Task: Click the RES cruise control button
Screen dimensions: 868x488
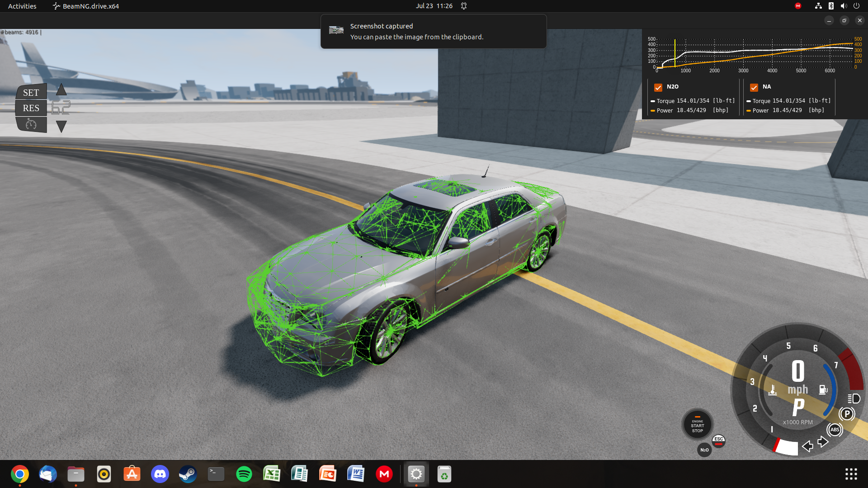Action: (31, 108)
